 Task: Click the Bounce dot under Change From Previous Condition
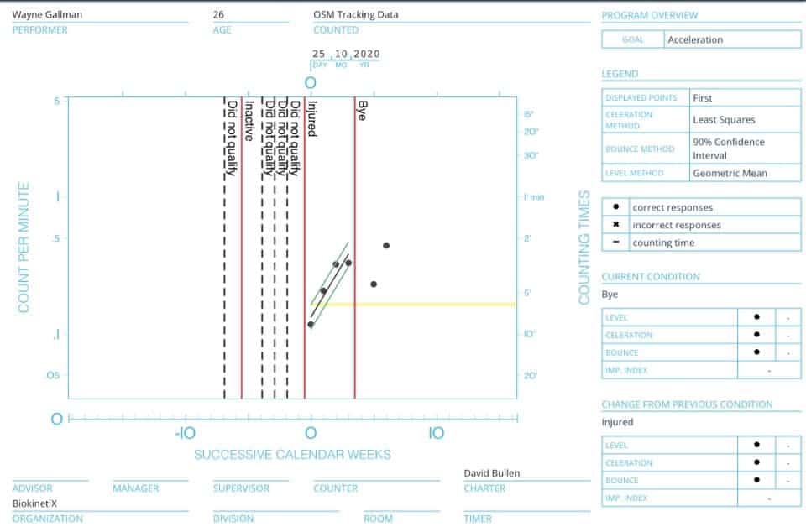pos(756,480)
